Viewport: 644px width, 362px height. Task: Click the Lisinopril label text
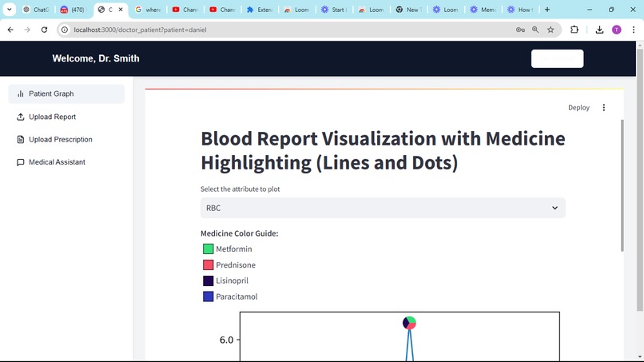[232, 280]
